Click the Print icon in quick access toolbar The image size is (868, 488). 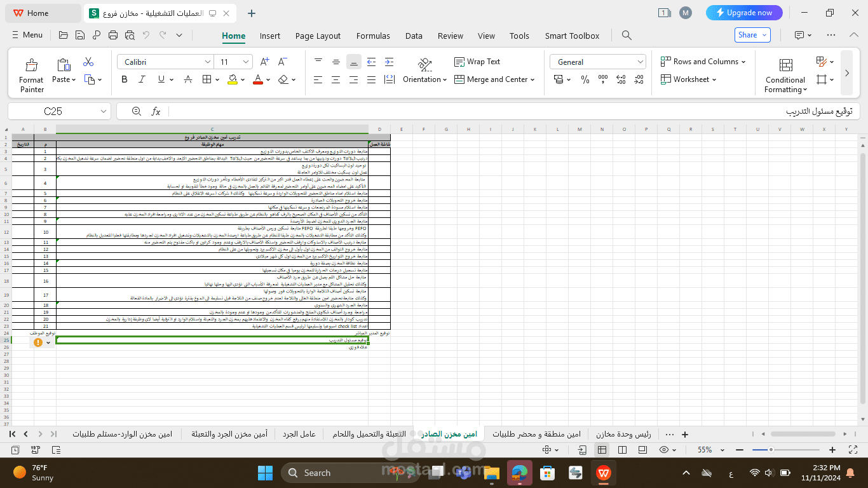112,36
